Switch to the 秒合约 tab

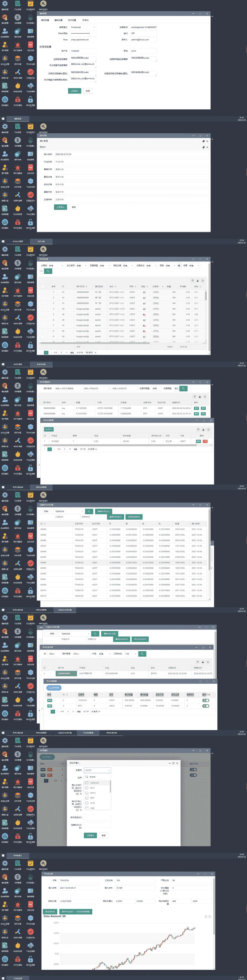point(85,20)
